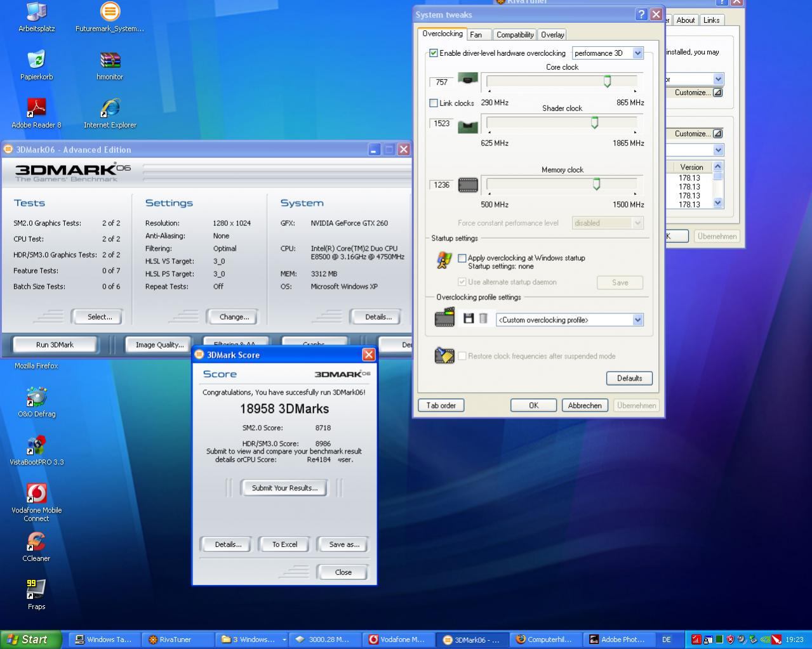
Task: Disable driver-level hardware overclocking checkbox
Action: tap(434, 53)
